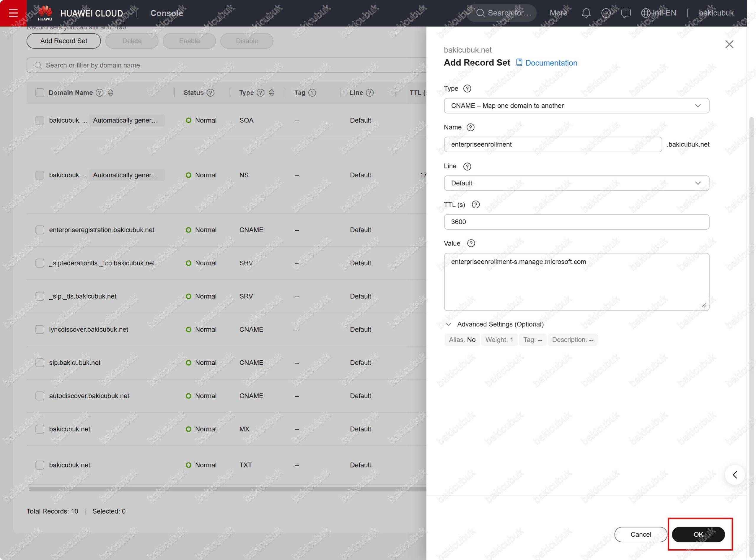This screenshot has height=560, width=756.
Task: Select the lyncdiscover.bakicubuk.net record checkbox
Action: [40, 329]
